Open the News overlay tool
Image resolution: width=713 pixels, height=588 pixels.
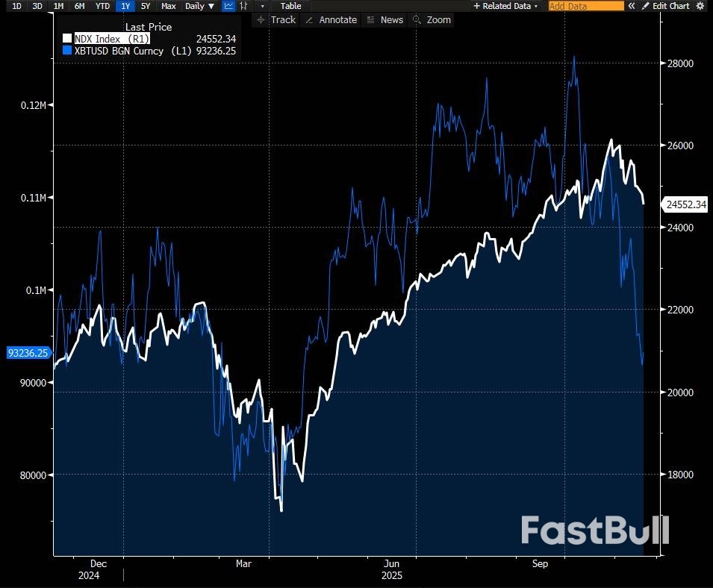[384, 20]
